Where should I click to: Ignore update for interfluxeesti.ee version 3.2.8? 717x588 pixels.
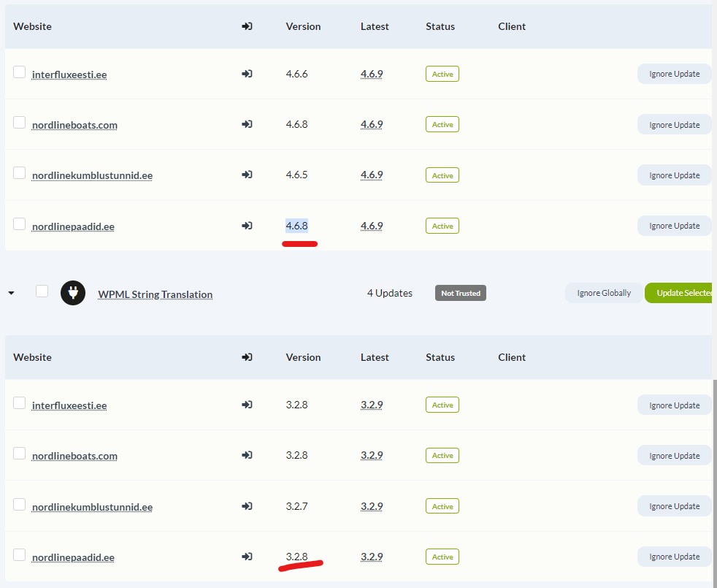(675, 405)
